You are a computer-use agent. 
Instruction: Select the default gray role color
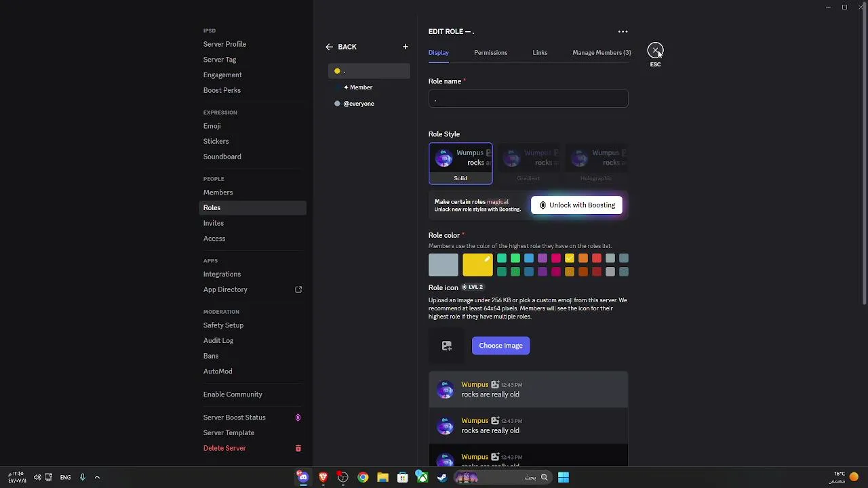(x=443, y=265)
